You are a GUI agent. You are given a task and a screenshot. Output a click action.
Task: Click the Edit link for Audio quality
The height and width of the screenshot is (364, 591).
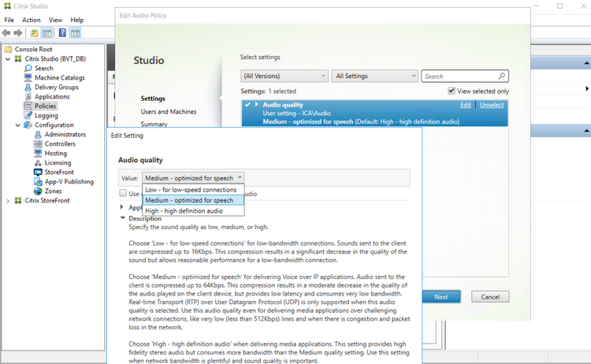click(x=466, y=105)
